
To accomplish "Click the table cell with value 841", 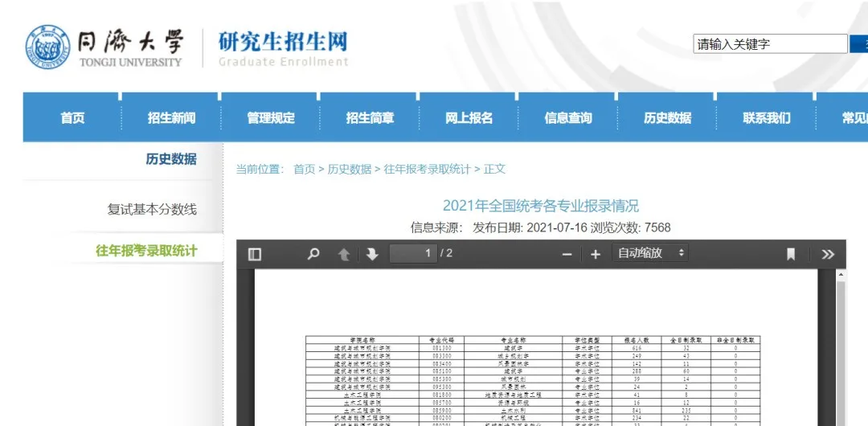I will (636, 411).
